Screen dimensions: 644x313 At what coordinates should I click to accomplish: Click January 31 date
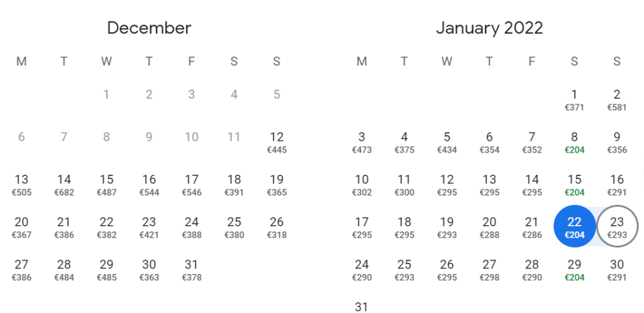[362, 307]
